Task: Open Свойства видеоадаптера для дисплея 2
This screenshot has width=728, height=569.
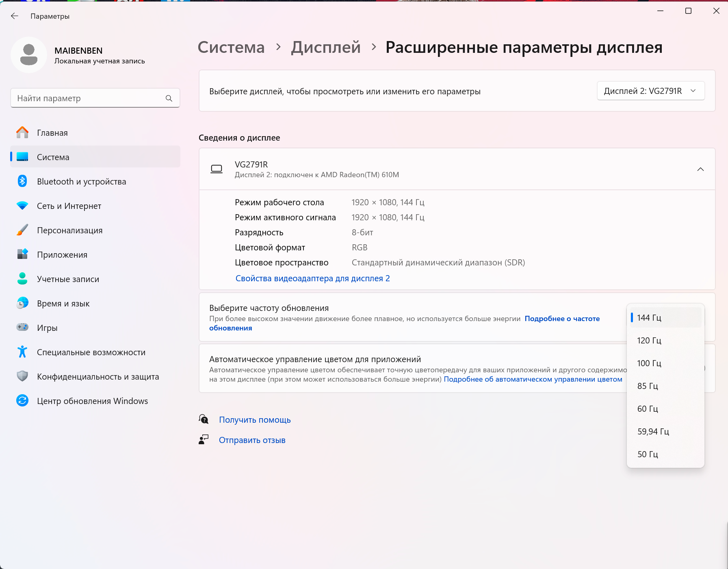Action: (312, 278)
